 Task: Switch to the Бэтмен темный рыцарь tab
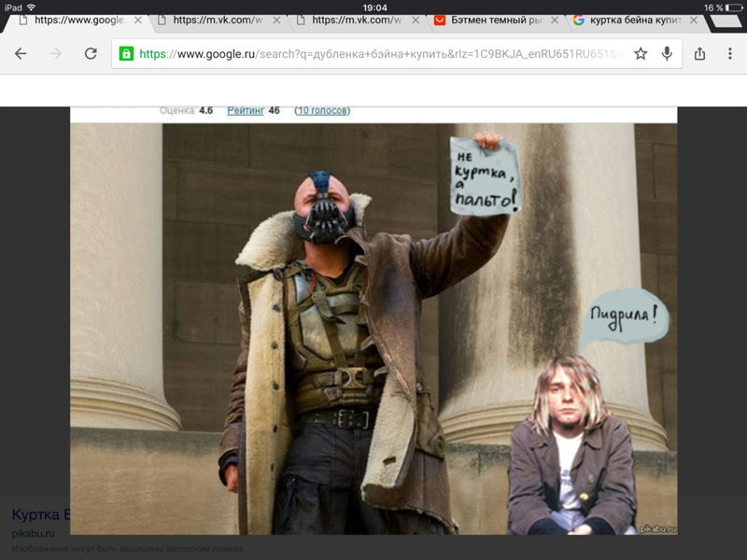tap(496, 20)
